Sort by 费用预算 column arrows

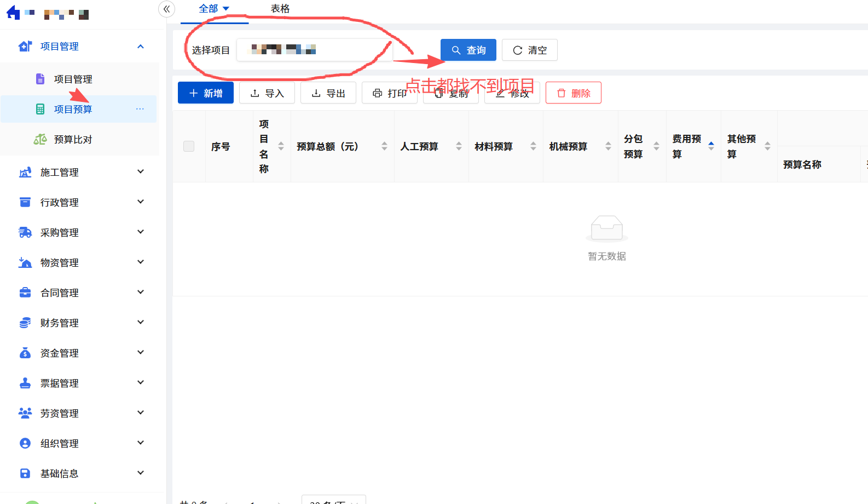[711, 146]
